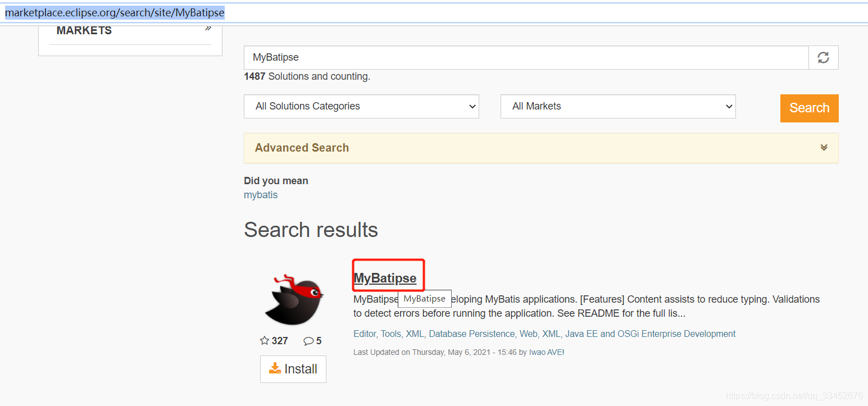Open Java EE and OSGi Enterprise Development link
The width and height of the screenshot is (868, 406).
[x=651, y=334]
